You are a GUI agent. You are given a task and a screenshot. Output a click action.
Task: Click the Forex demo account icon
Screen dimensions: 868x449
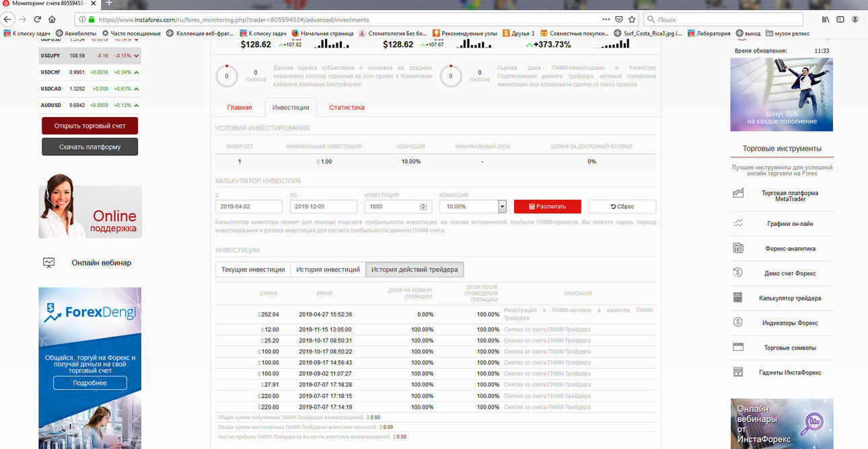[x=738, y=273]
